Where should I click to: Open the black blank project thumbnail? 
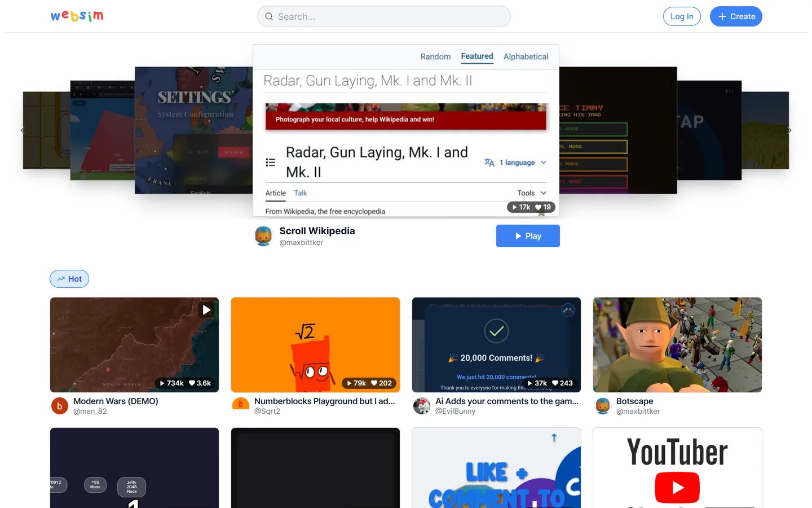tap(315, 468)
